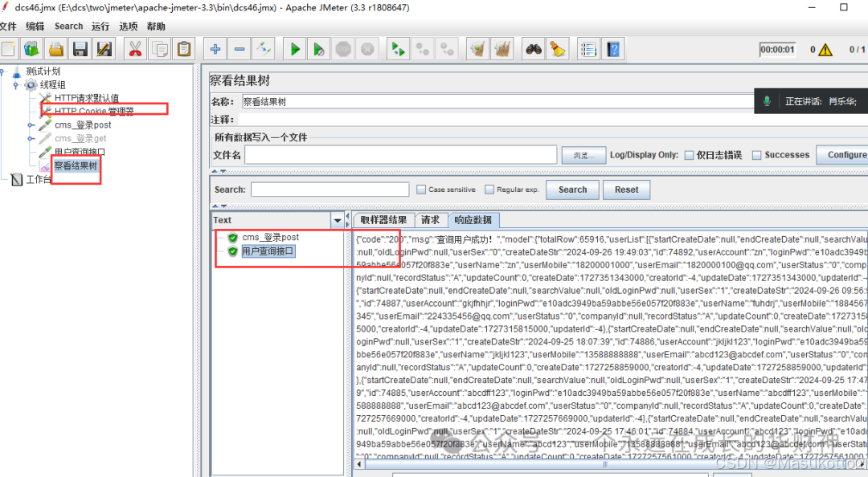Viewport: 868px width, 477px height.
Task: Click the Search text input field
Action: tap(330, 190)
